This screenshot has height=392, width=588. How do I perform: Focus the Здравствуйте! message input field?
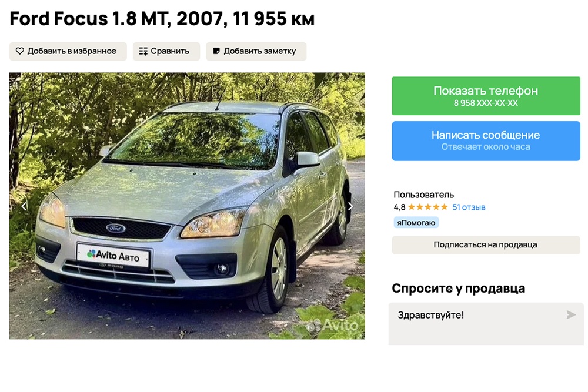click(x=486, y=324)
